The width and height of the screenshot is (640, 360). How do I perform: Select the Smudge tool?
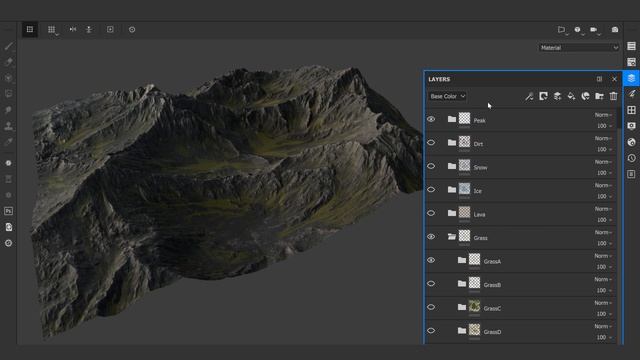coord(9,109)
